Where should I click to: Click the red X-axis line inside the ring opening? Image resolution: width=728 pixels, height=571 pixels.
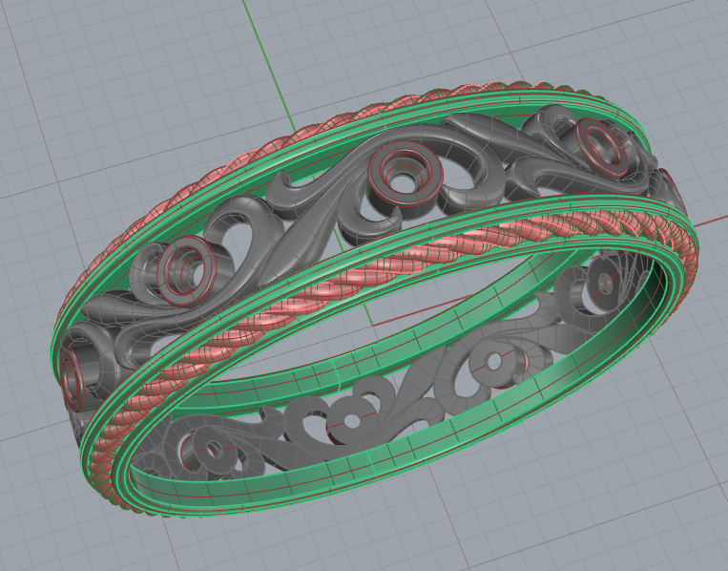448,307
